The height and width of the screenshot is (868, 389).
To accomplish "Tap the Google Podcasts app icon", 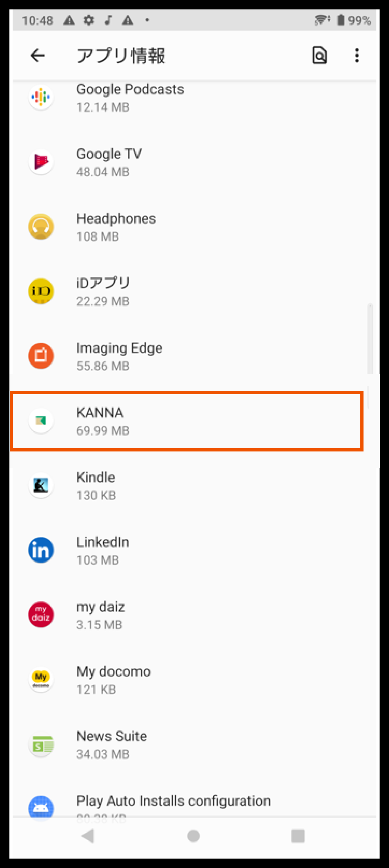I will (41, 97).
